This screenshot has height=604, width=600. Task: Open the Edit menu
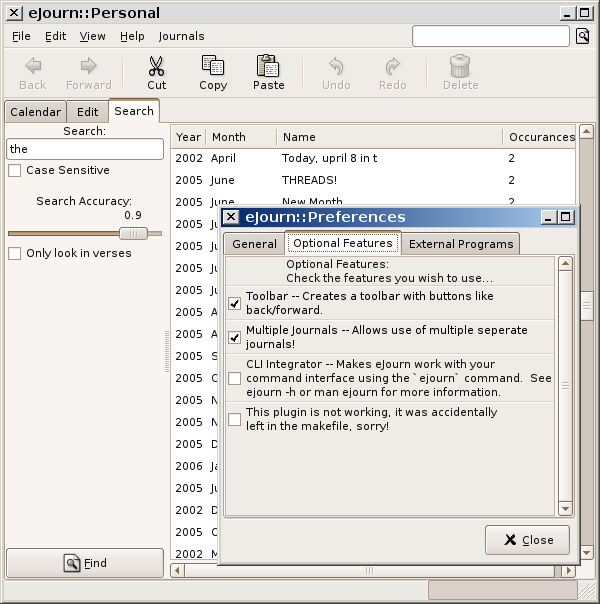coord(55,36)
